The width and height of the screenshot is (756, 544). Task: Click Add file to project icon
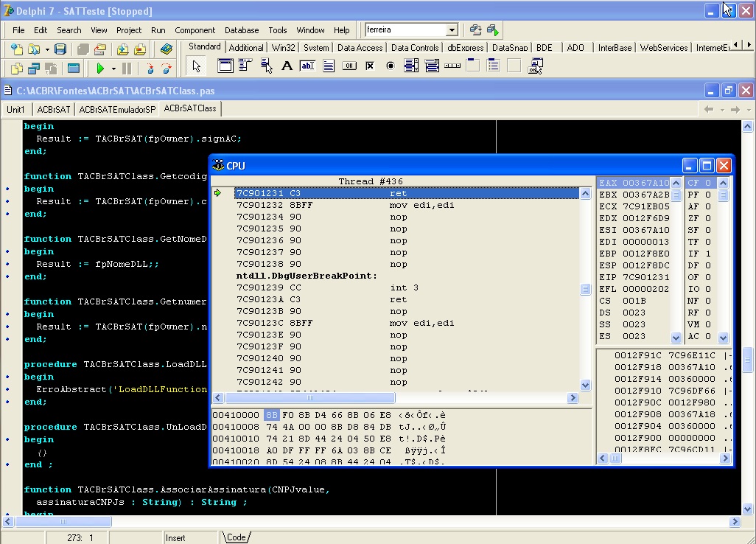122,49
